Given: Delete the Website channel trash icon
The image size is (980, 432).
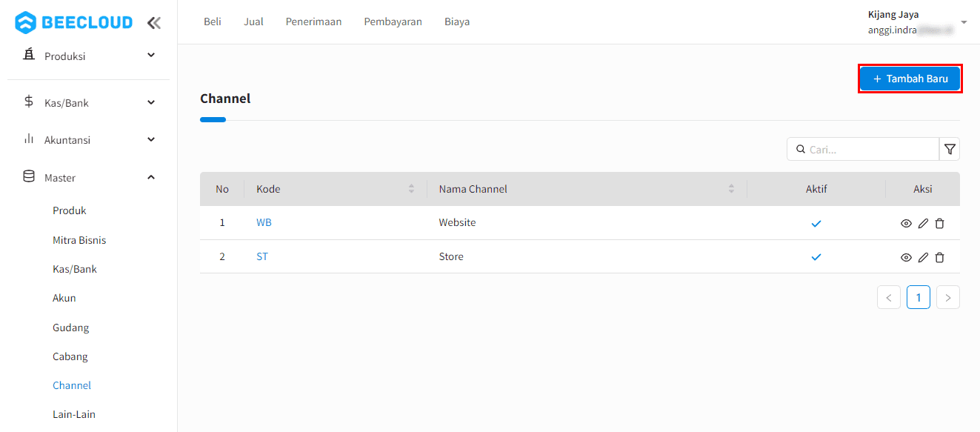Looking at the screenshot, I should 939,224.
